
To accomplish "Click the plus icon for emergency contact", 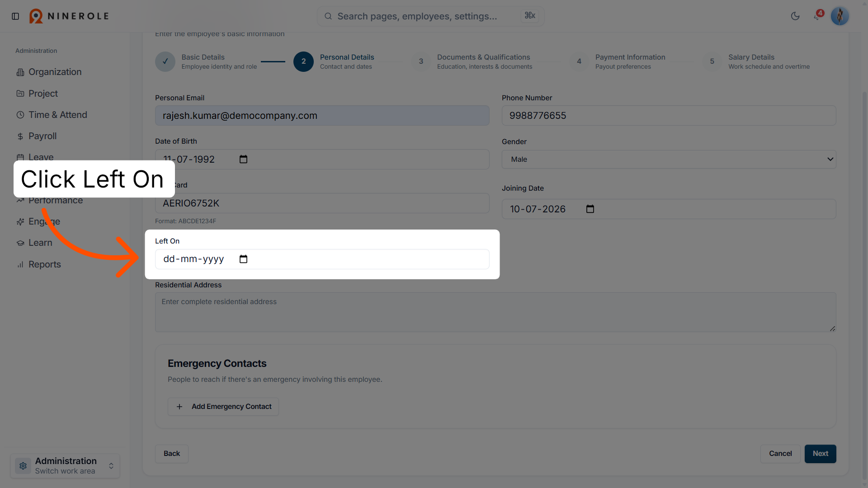I will [x=179, y=407].
